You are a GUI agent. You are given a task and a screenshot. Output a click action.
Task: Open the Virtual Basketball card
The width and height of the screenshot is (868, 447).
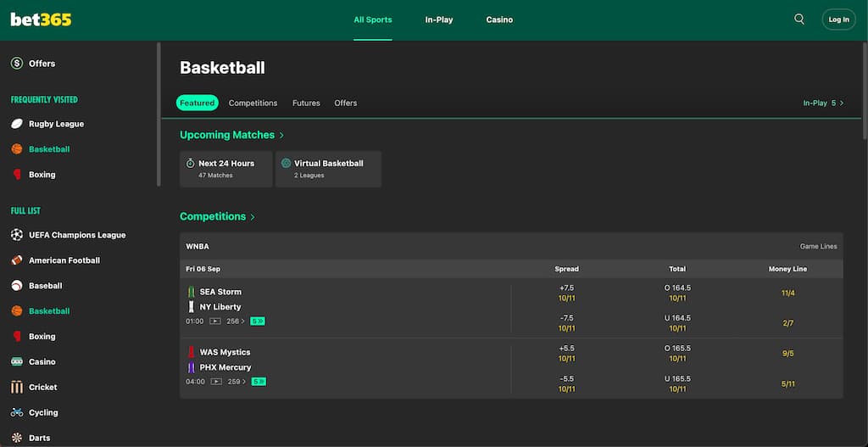coord(328,169)
